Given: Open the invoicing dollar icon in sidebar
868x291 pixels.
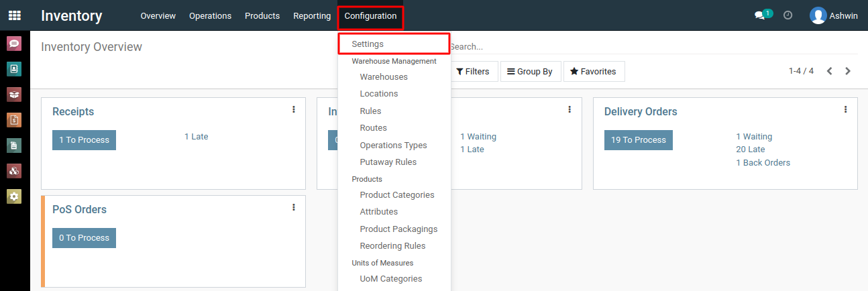Looking at the screenshot, I should pyautogui.click(x=14, y=120).
